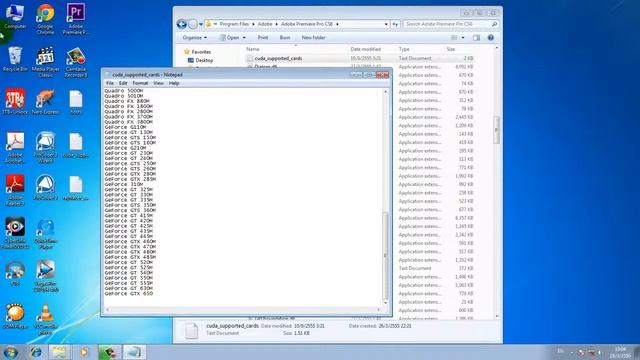Click Print in the Explorer toolbar
Screen dimensions: 640x360
[263, 38]
